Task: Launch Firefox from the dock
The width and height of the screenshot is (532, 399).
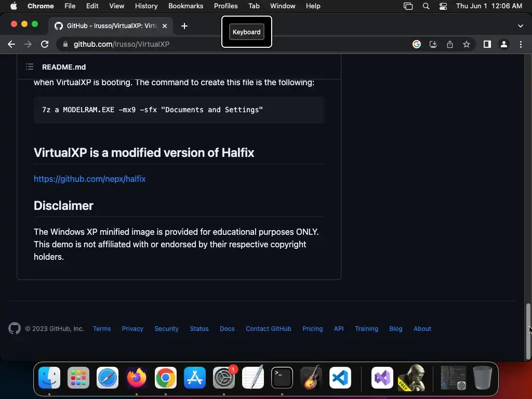Action: point(137,378)
